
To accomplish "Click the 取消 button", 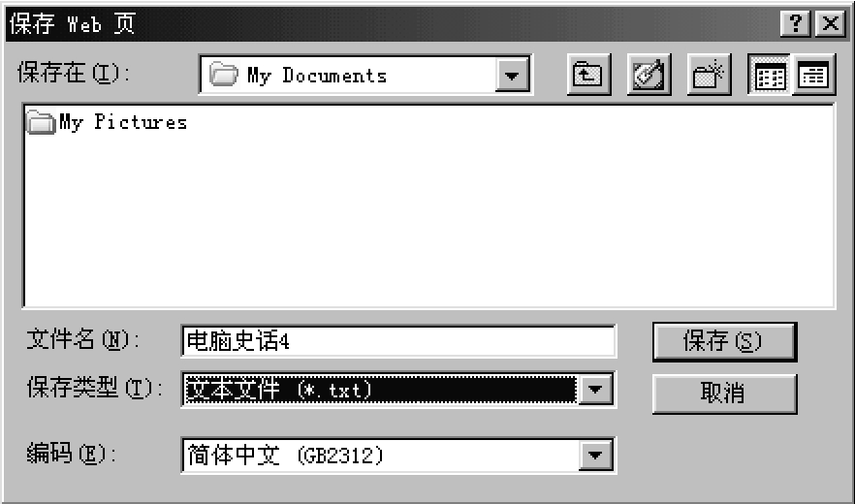I will 725,394.
